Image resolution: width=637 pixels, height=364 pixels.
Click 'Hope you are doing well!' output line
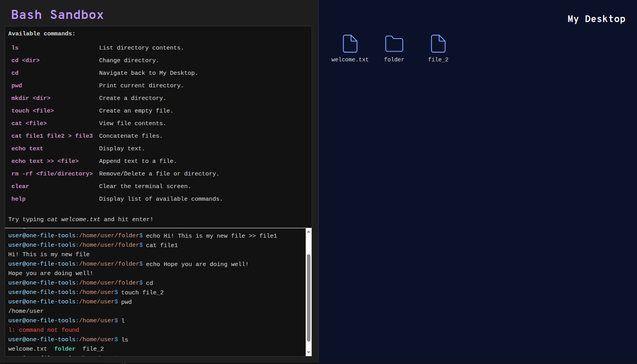click(51, 273)
